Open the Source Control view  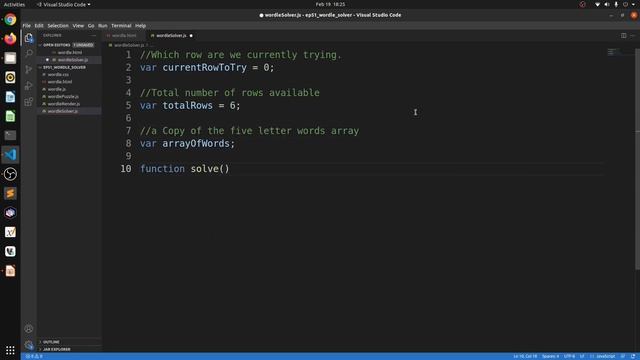29,69
